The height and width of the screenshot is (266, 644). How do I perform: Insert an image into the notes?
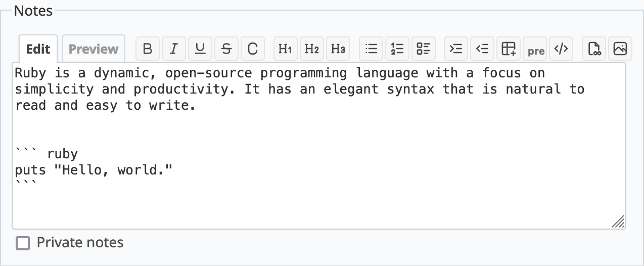pyautogui.click(x=620, y=49)
